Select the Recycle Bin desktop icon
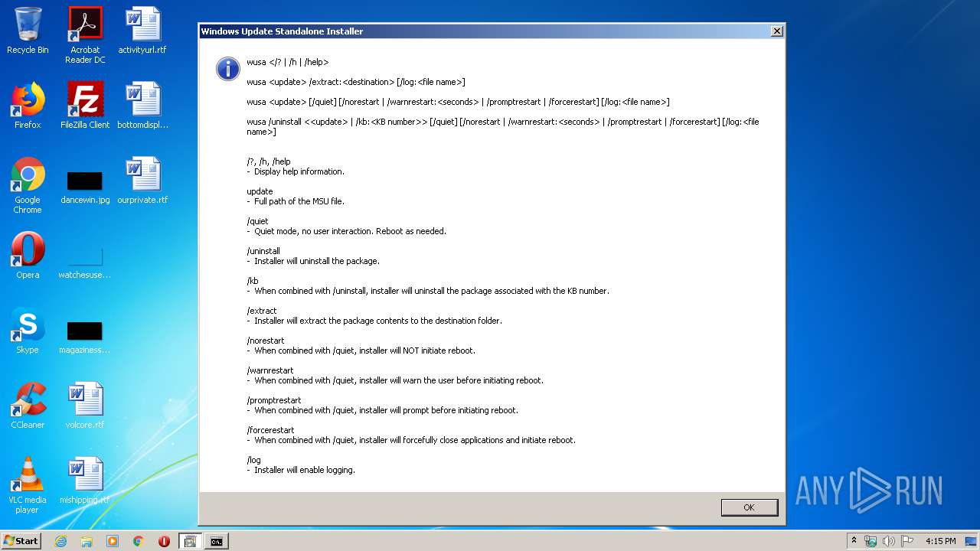The height and width of the screenshot is (551, 980). 28,31
